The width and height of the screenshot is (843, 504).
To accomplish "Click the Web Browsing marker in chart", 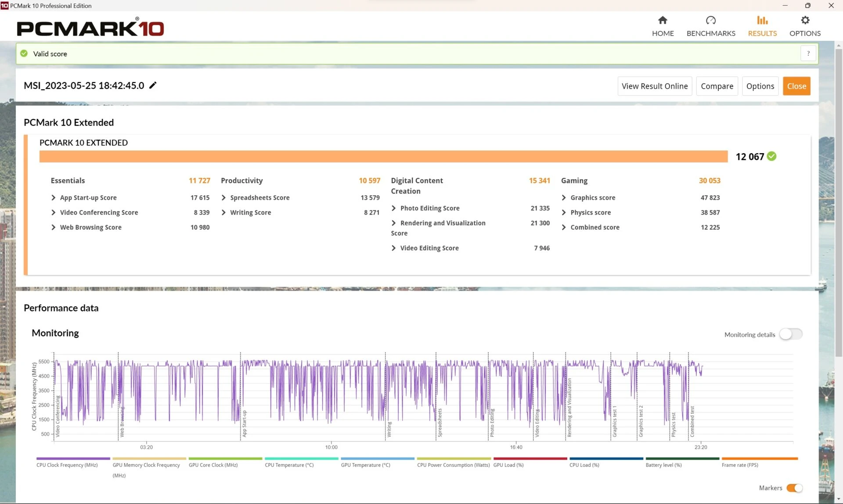I will [122, 421].
